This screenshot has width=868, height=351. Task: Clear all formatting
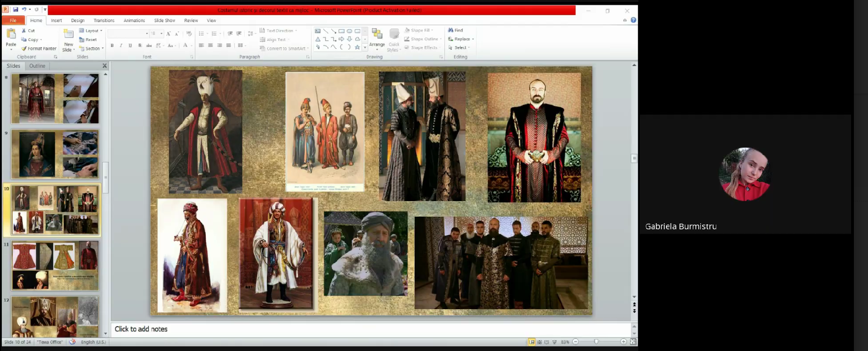pyautogui.click(x=189, y=33)
